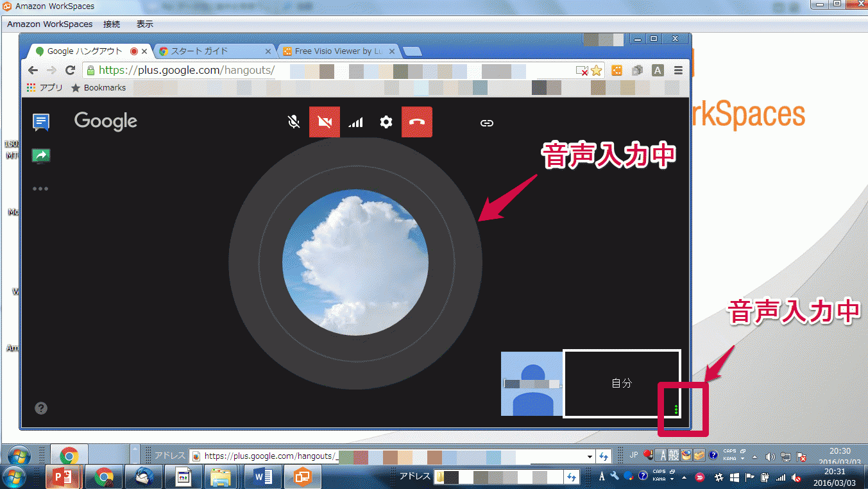
Task: Open the IME toolbox icon
Action: click(699, 456)
